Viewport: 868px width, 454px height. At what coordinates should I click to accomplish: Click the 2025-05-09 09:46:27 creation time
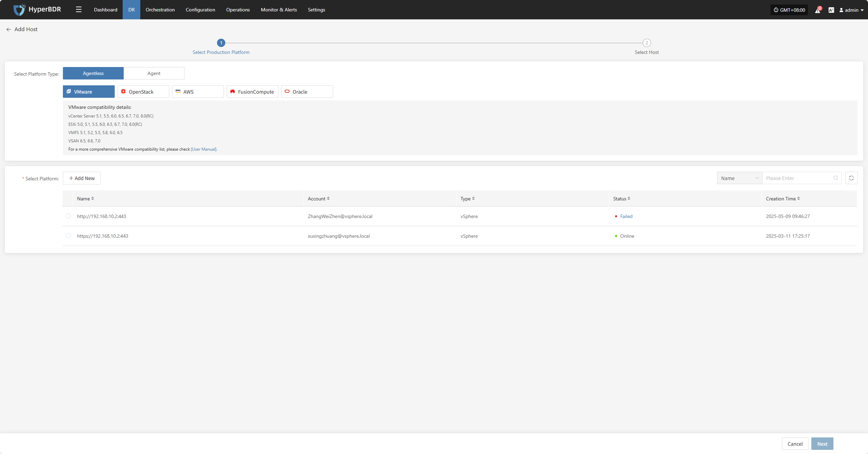click(x=788, y=216)
